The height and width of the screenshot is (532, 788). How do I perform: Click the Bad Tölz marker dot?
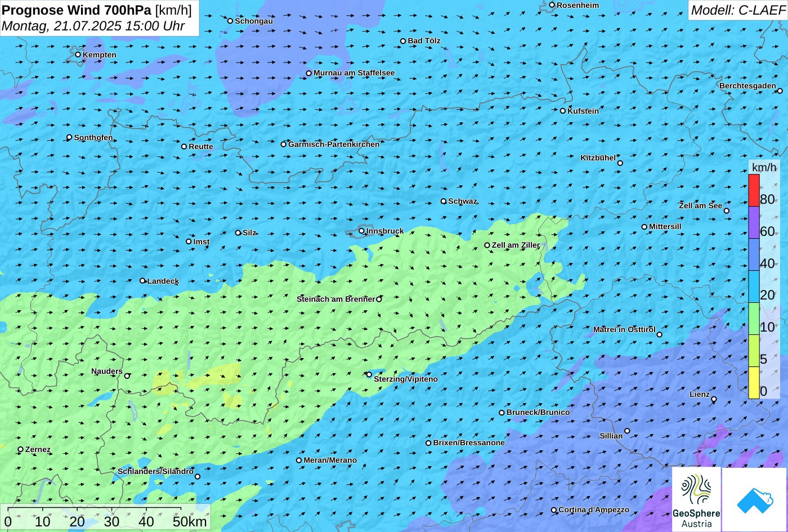tap(403, 41)
